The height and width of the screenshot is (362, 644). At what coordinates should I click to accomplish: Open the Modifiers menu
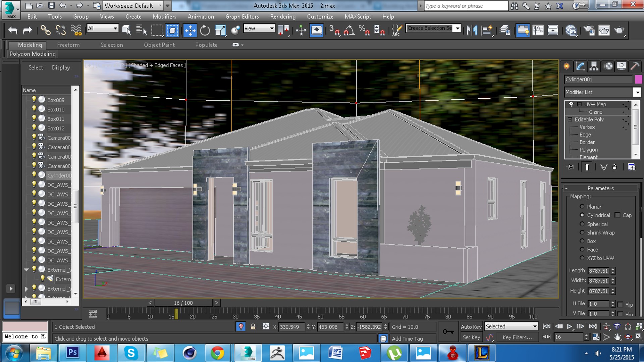pyautogui.click(x=164, y=16)
